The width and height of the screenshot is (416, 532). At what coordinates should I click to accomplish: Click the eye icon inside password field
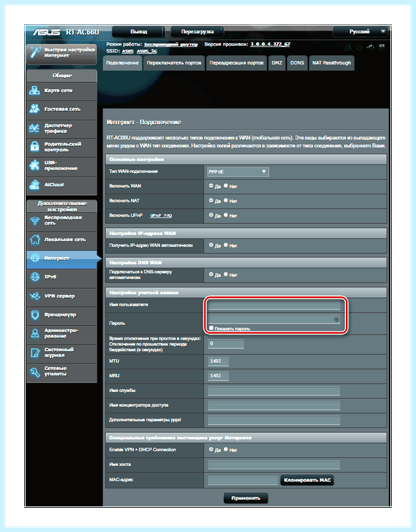point(336,319)
